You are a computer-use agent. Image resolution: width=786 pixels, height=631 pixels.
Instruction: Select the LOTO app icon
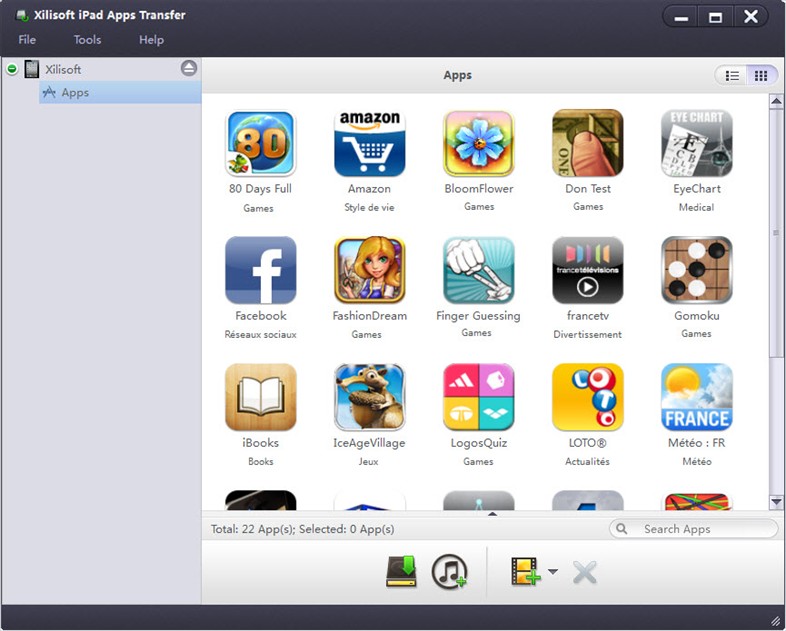coord(587,397)
